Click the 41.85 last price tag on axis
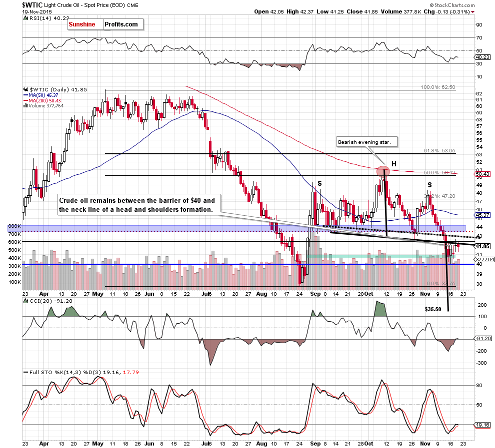The image size is (495, 448). pos(482,246)
